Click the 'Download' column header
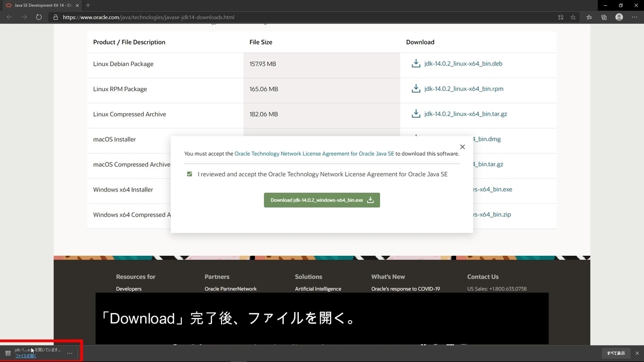The width and height of the screenshot is (644, 362). coord(420,42)
